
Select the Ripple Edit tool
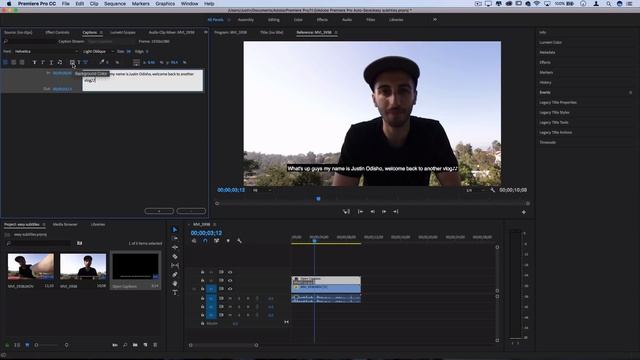click(x=175, y=247)
